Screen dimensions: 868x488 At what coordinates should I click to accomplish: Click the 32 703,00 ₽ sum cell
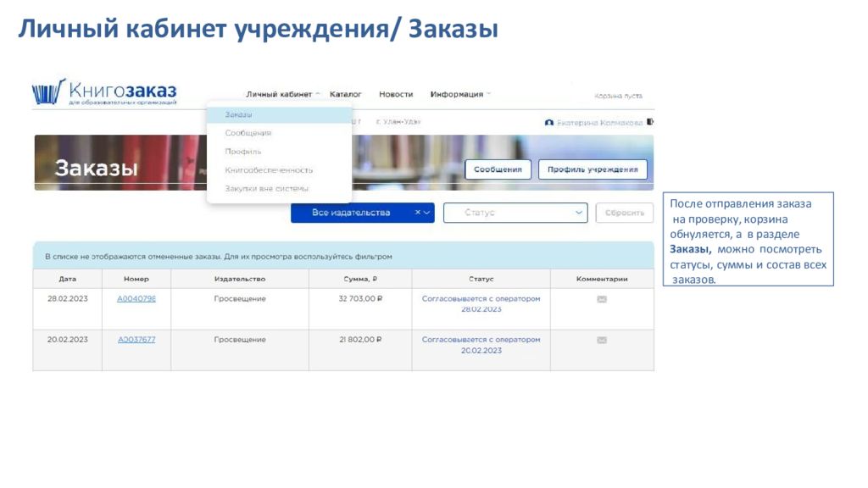(360, 299)
